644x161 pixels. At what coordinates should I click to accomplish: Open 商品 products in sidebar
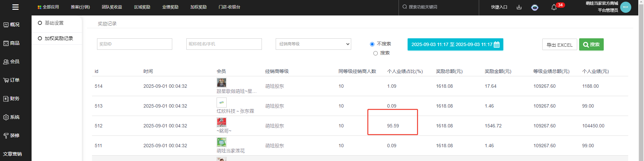(x=12, y=43)
